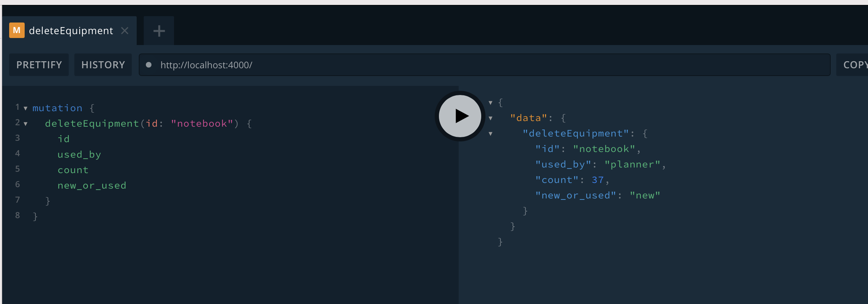Image resolution: width=868 pixels, height=304 pixels.
Task: Click the "planner" value in the response
Action: [x=632, y=164]
